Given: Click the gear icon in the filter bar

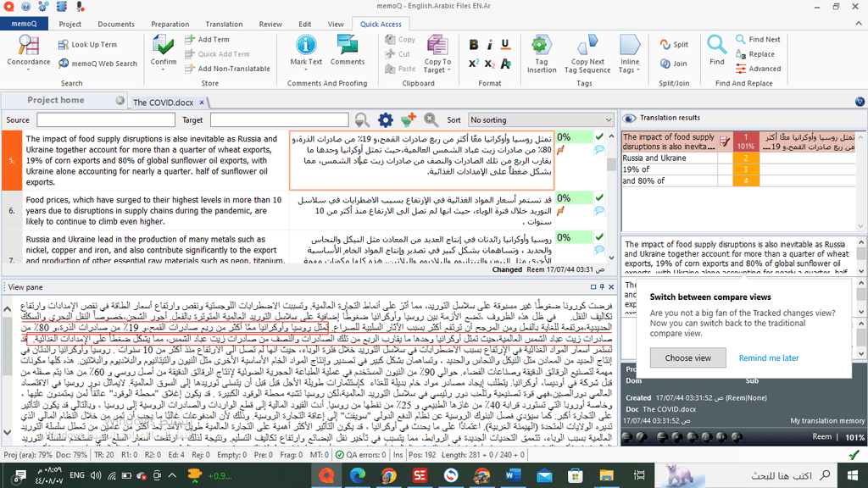Looking at the screenshot, I should coord(386,119).
